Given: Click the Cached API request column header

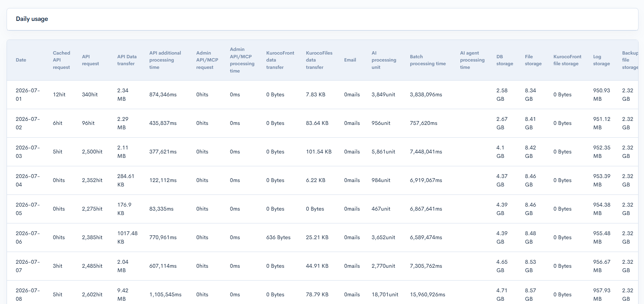Looking at the screenshot, I should [x=62, y=60].
